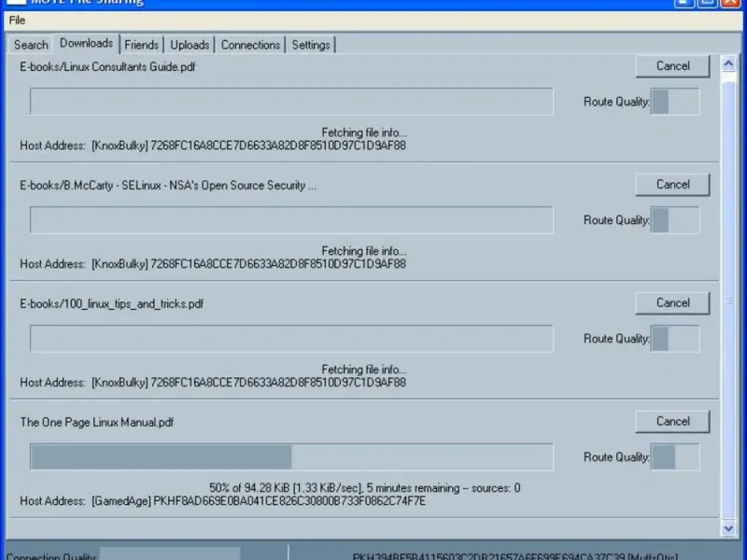Cancel the Linux Consultants Guide.pdf download
The height and width of the screenshot is (560, 747).
click(x=672, y=65)
